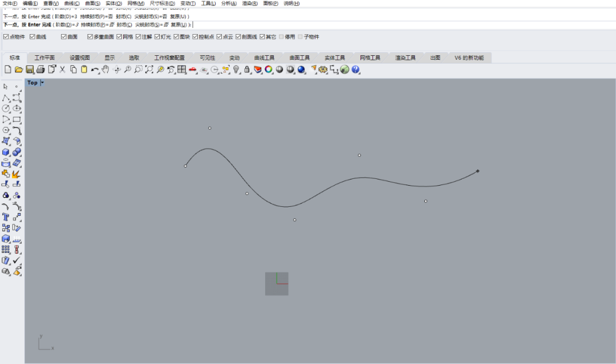Screen dimensions: 616x364
Task: Toggle the 控制点 selection filter checkbox
Action: (195, 37)
